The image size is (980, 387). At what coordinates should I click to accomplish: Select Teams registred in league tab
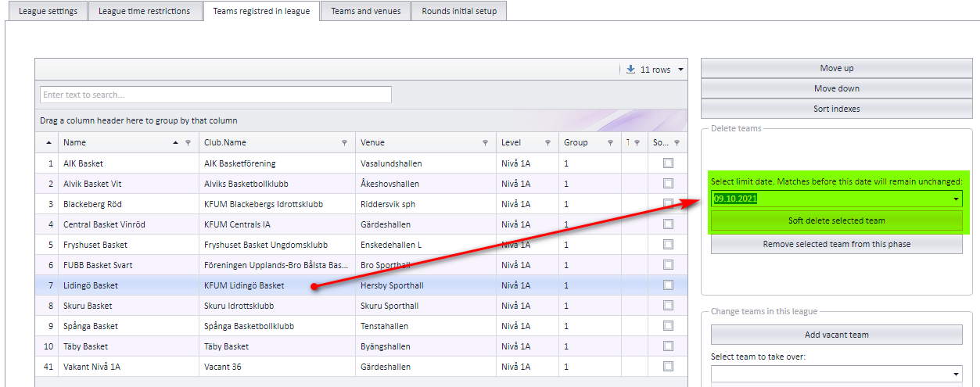[x=261, y=11]
